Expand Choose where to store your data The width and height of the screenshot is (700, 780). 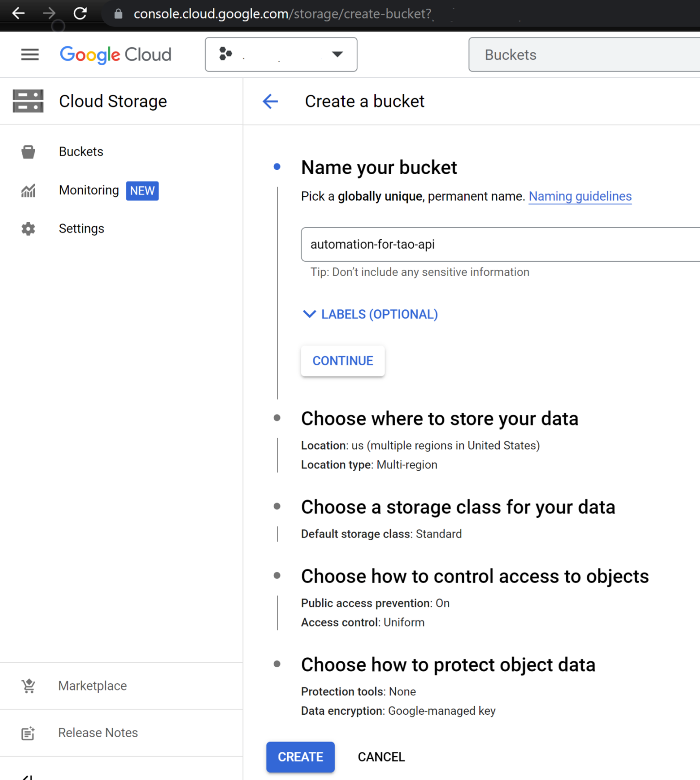coord(439,419)
